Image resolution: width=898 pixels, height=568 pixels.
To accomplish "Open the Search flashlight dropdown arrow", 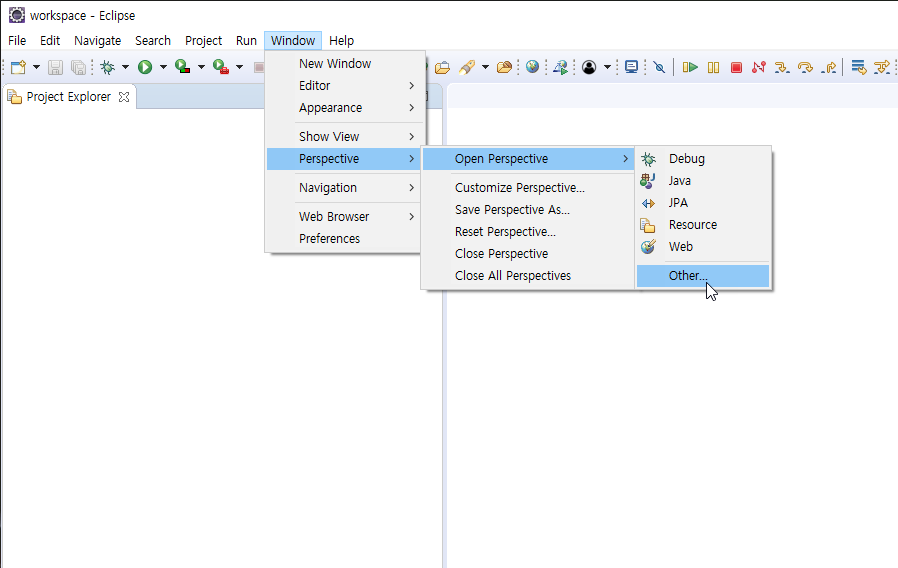I will [485, 67].
